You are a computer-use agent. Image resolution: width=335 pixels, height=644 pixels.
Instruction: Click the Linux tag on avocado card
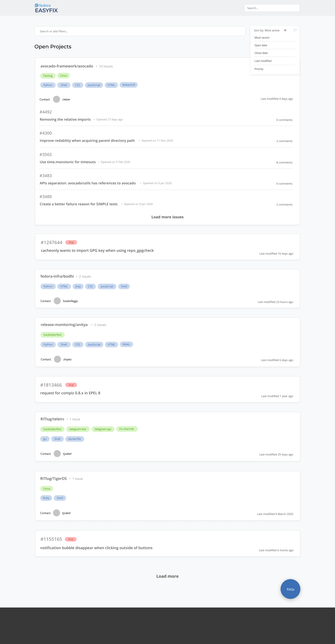point(64,76)
